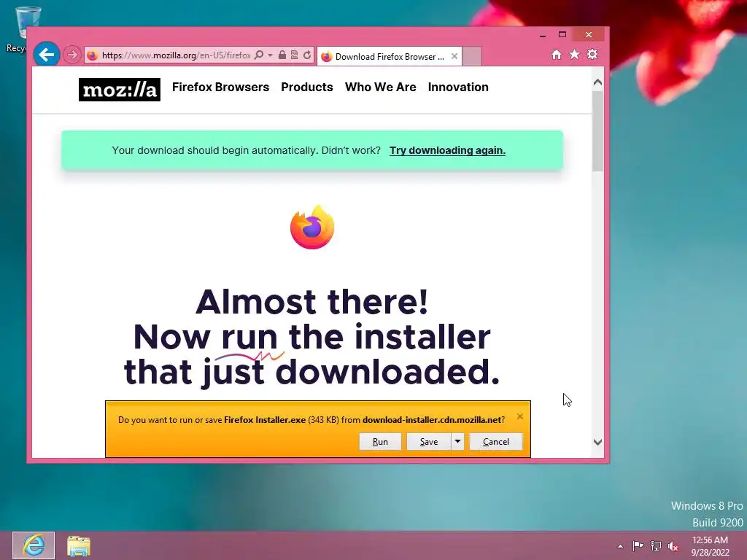Screen dimensions: 747x560
Task: Click the Try downloading again link
Action: (447, 150)
